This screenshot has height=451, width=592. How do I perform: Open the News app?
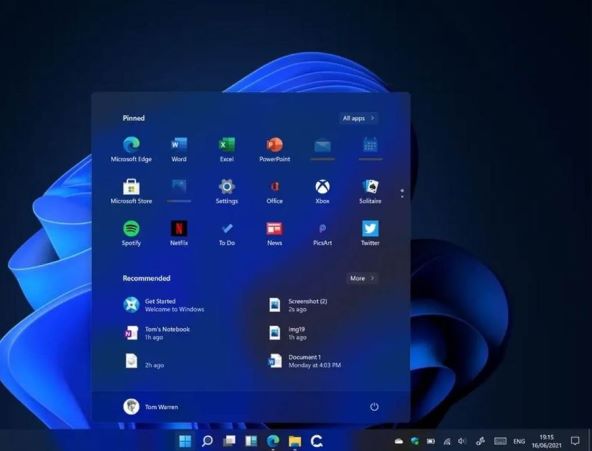[274, 233]
